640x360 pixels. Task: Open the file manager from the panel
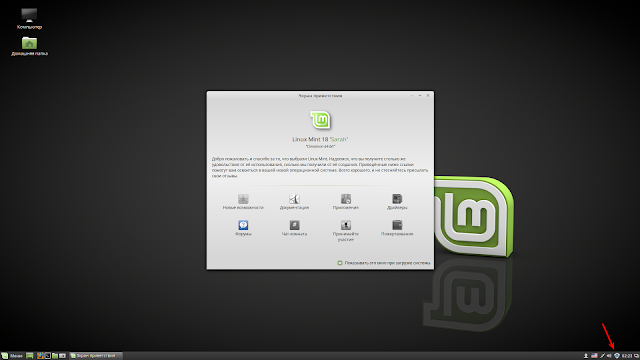click(55, 356)
